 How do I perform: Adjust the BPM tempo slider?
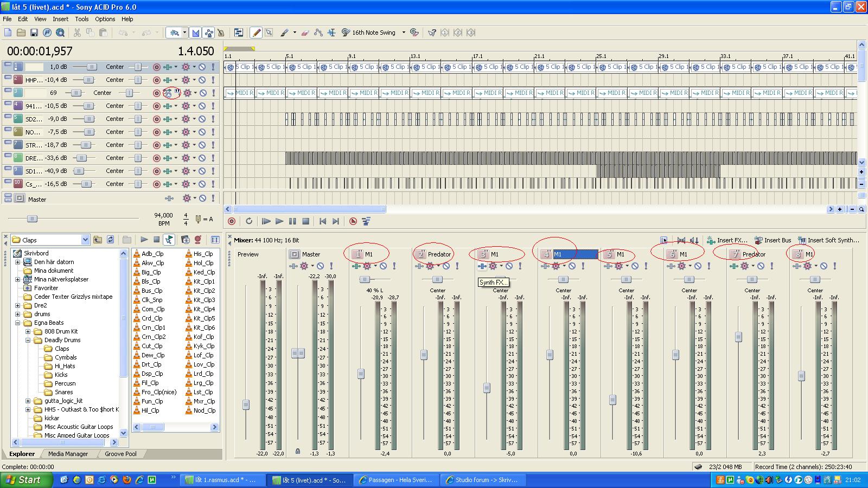pyautogui.click(x=32, y=219)
